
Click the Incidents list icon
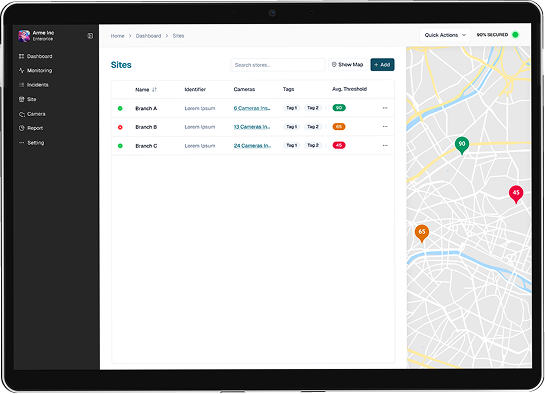(22, 85)
